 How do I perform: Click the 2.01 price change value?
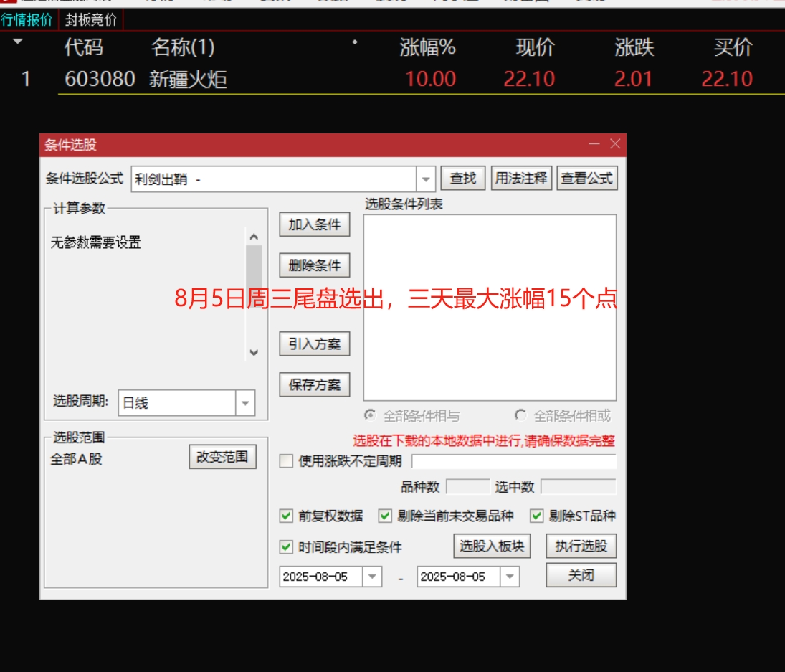pyautogui.click(x=633, y=79)
